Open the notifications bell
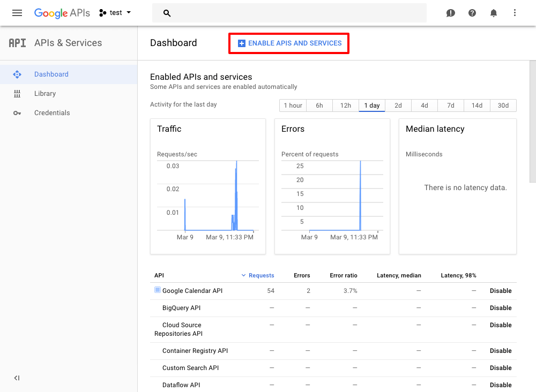This screenshot has height=392, width=536. [494, 13]
